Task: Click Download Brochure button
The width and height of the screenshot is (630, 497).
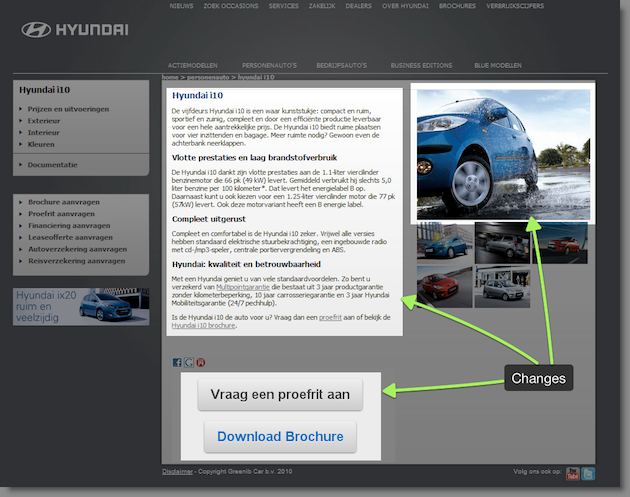Action: click(x=280, y=437)
